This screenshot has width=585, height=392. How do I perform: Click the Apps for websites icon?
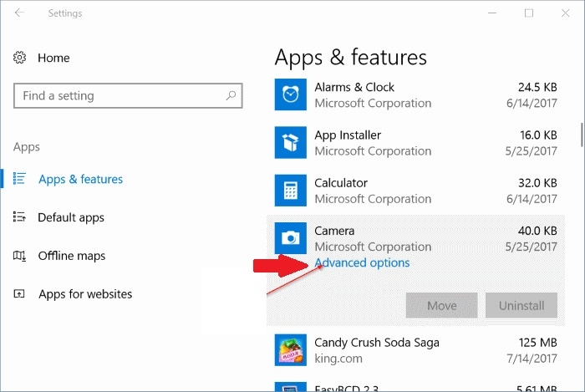19,294
